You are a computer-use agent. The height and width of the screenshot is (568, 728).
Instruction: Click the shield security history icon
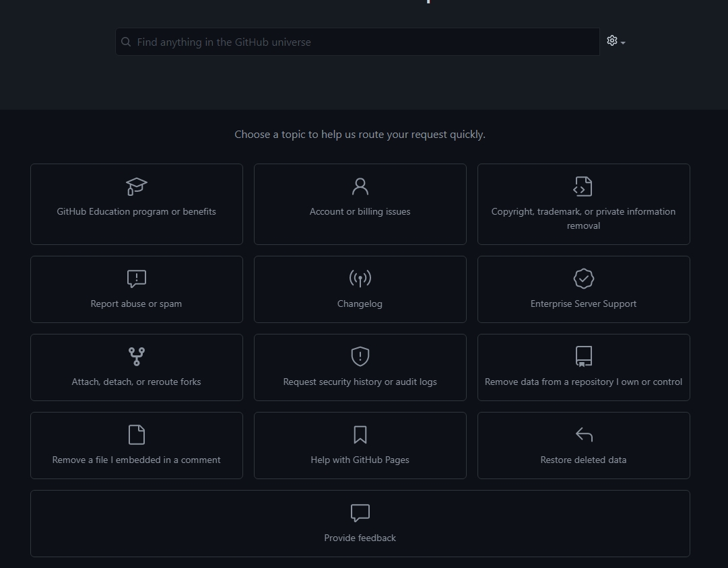click(360, 357)
